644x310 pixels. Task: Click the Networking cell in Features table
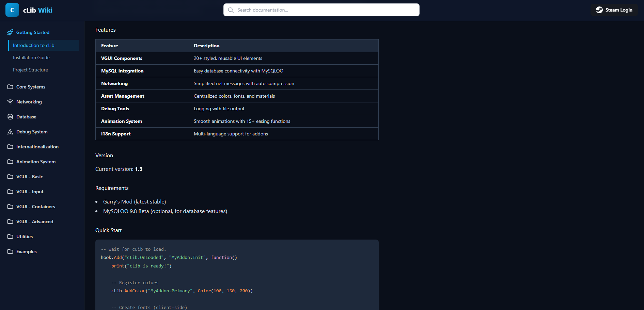pos(142,83)
